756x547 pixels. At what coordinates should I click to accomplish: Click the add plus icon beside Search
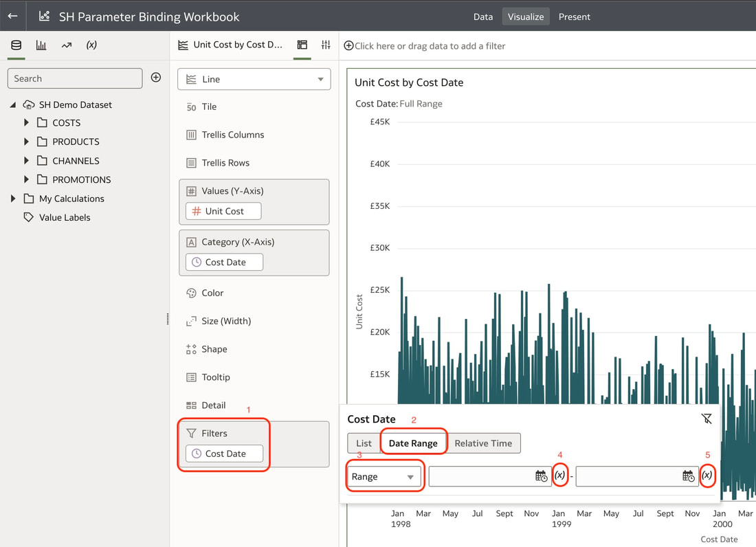156,78
